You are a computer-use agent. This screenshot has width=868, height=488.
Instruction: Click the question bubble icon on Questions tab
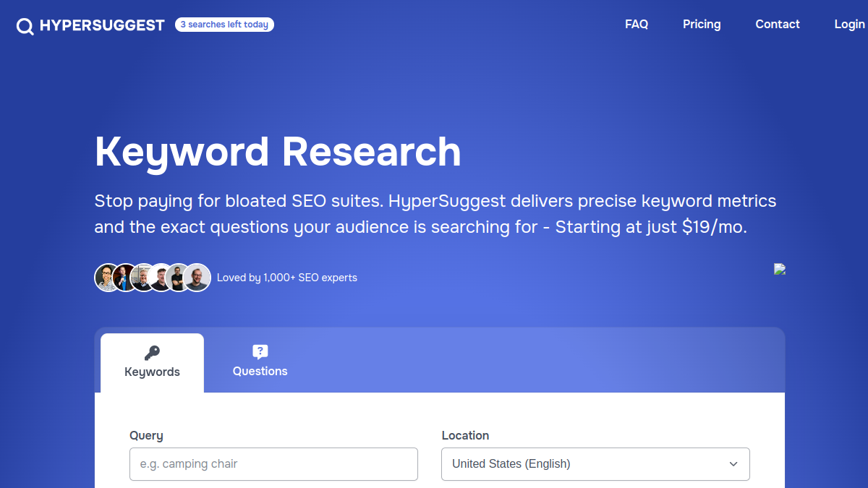(260, 352)
